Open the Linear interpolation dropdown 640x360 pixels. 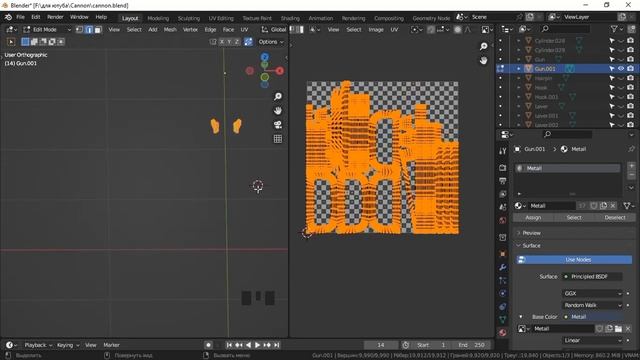coord(592,340)
